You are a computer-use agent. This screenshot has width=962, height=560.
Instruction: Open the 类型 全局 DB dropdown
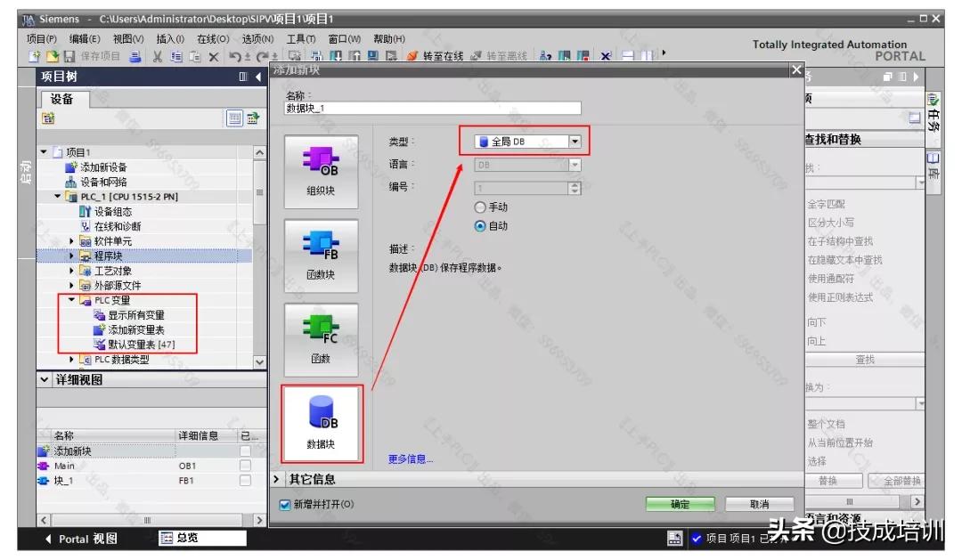[575, 142]
